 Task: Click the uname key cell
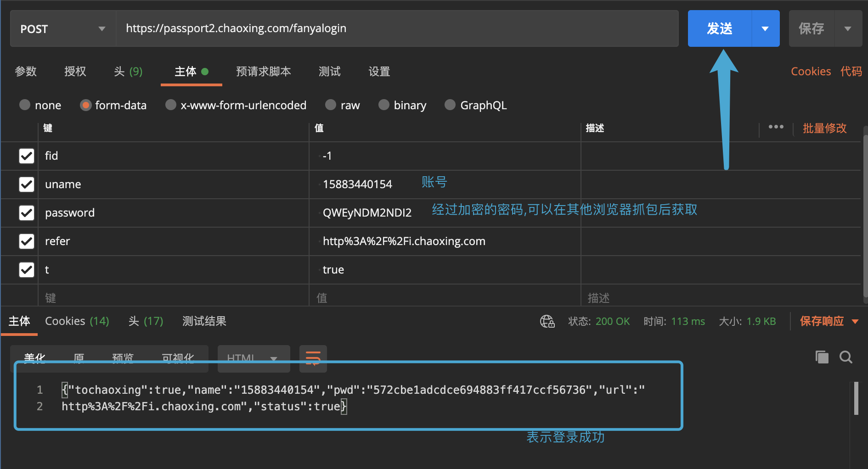(x=174, y=184)
